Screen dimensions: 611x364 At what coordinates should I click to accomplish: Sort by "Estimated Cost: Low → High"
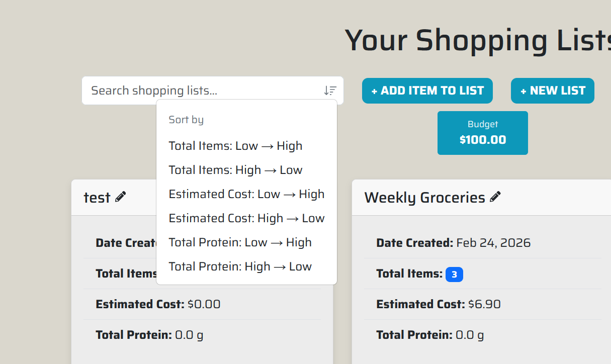coord(246,194)
